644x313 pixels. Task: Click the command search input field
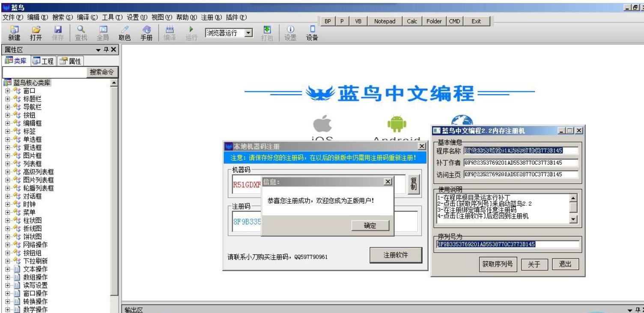pos(45,72)
